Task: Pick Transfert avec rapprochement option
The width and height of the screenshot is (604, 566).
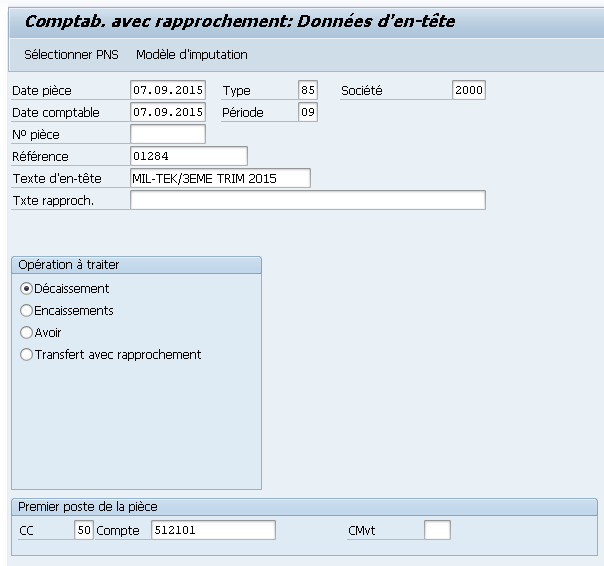Action: [x=27, y=355]
